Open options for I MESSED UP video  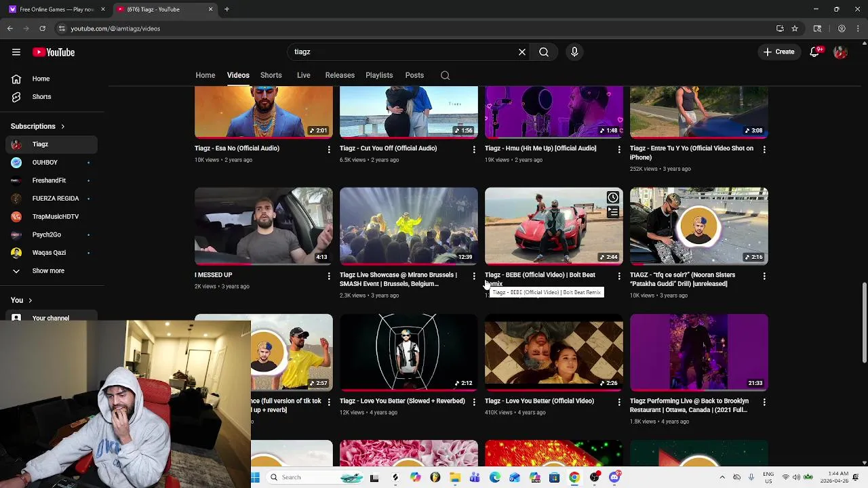pos(329,276)
